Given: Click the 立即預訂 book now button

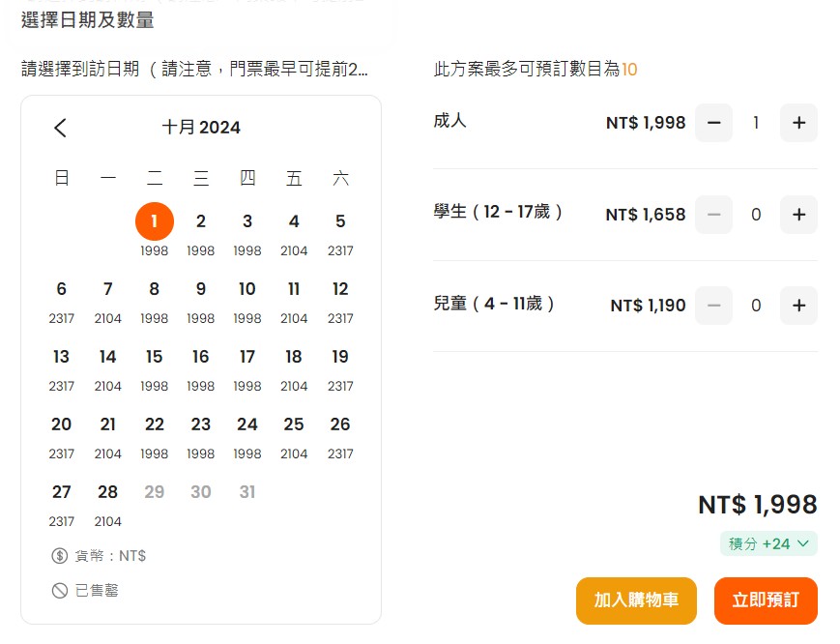Looking at the screenshot, I should pos(766,600).
